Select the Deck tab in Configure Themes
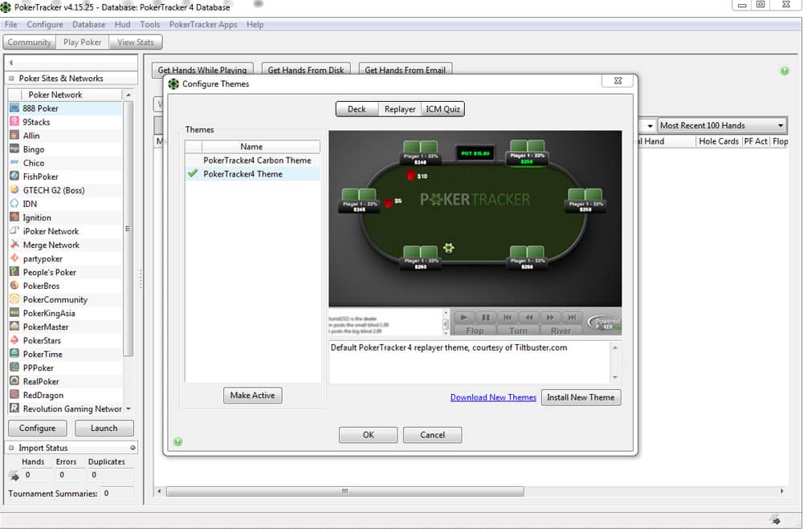The height and width of the screenshot is (532, 803). [357, 109]
